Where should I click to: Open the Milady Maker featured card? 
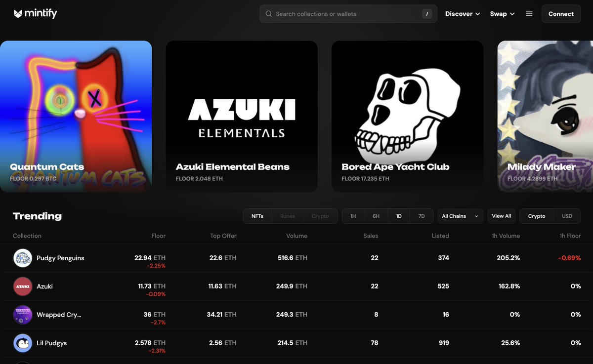click(545, 116)
